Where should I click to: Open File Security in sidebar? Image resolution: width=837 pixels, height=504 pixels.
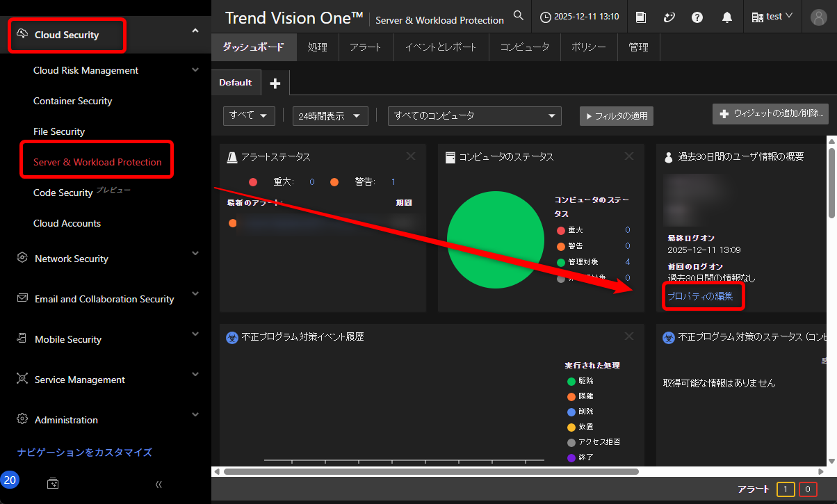pos(59,131)
